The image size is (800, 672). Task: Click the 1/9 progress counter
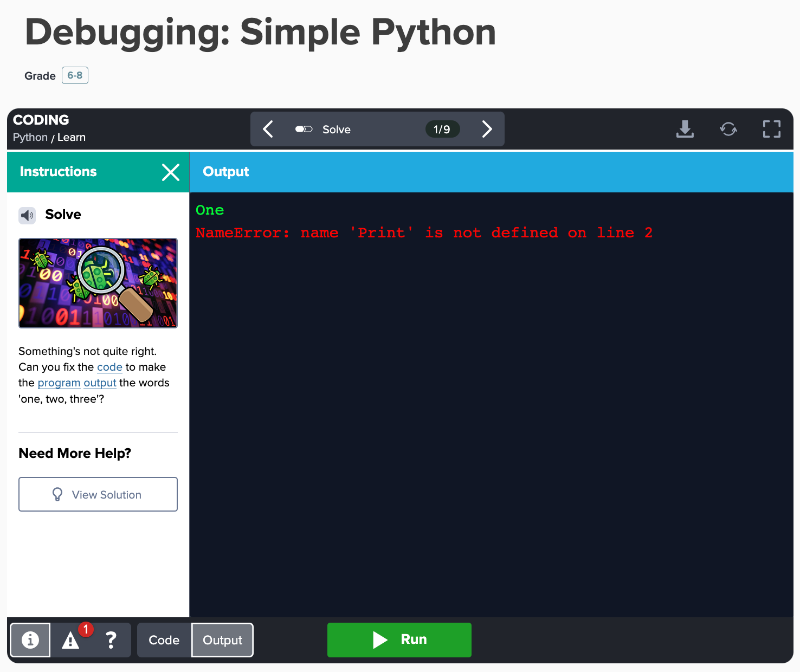pos(442,129)
